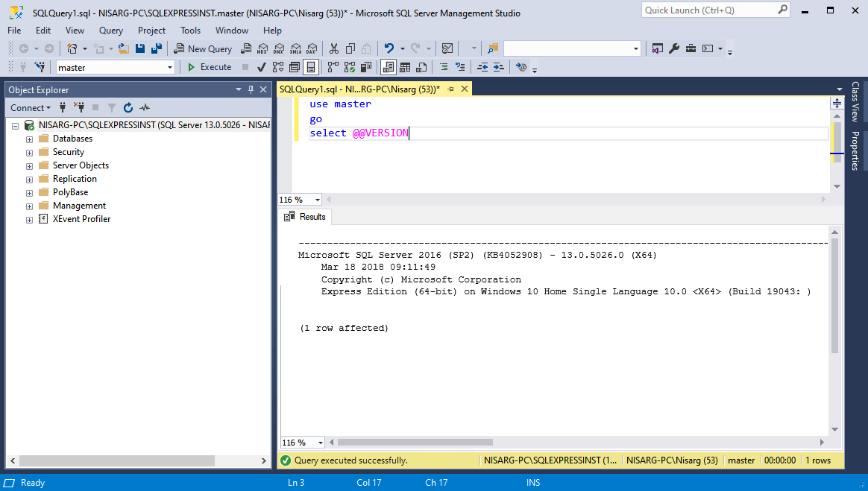
Task: Click the New XMLA Query icon
Action: coord(295,48)
